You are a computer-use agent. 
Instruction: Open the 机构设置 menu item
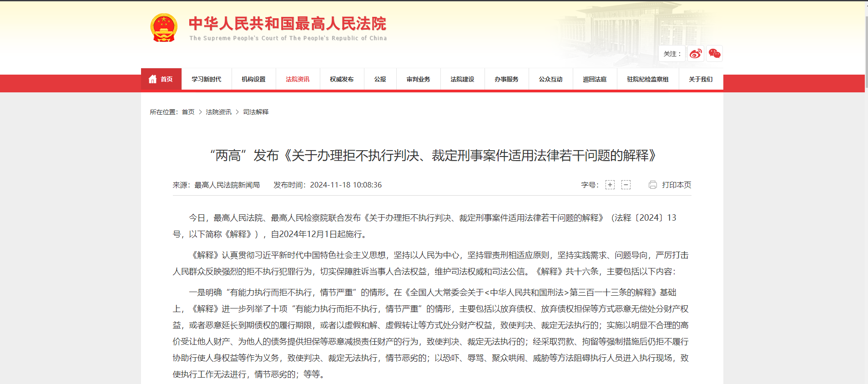coord(253,79)
